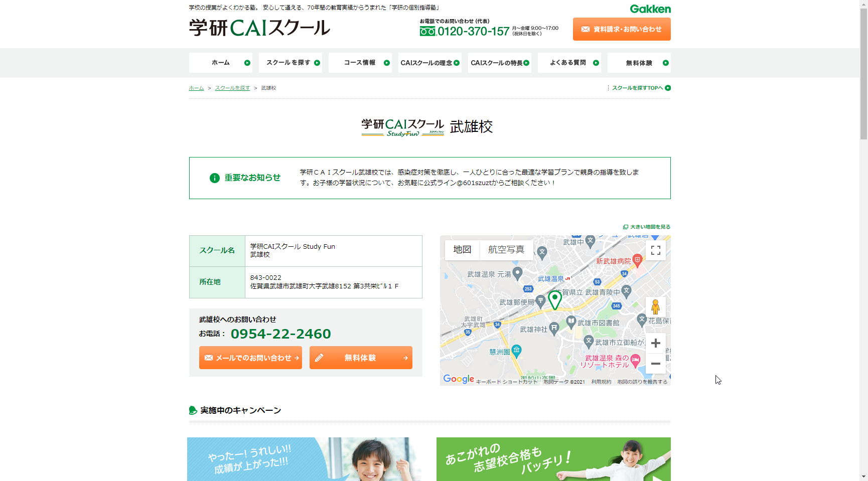Click the 武雄市図書館 map marker

coord(571,322)
